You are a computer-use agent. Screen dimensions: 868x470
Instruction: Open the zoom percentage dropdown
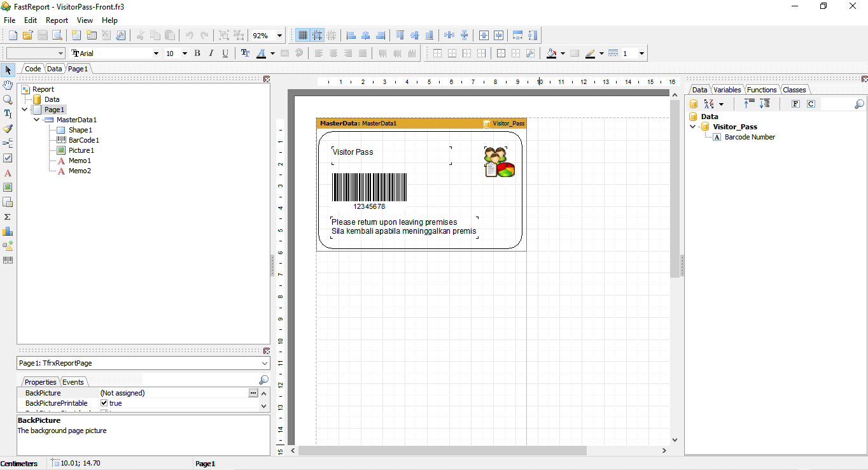[x=279, y=36]
